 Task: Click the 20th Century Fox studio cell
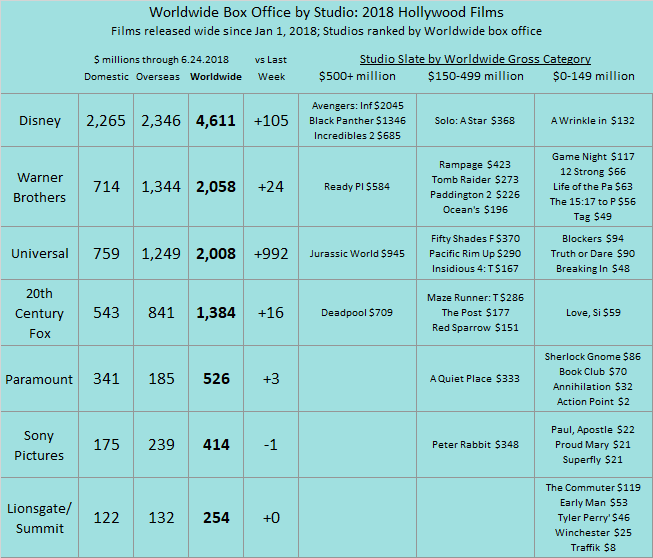(x=40, y=313)
